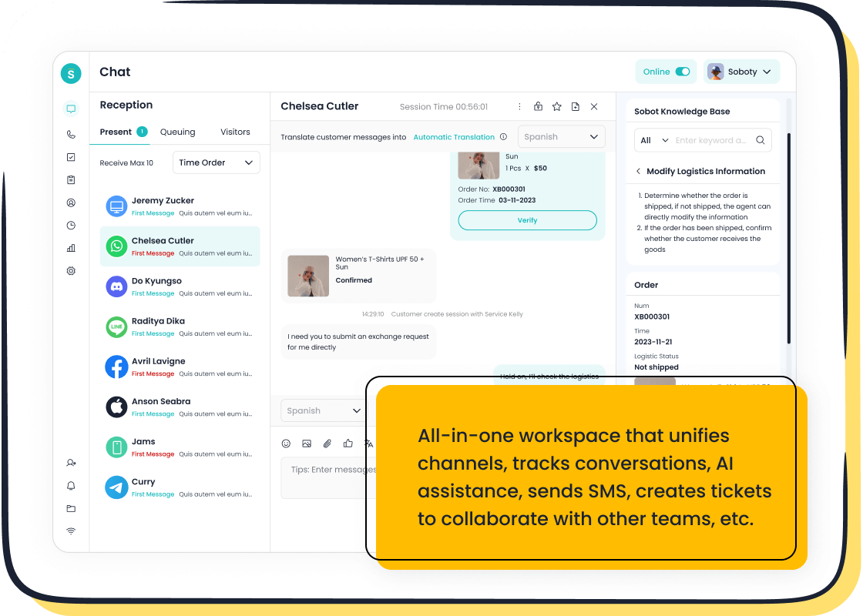Lock the session with the padlock icon
Image resolution: width=863 pixels, height=616 pixels.
click(x=538, y=106)
